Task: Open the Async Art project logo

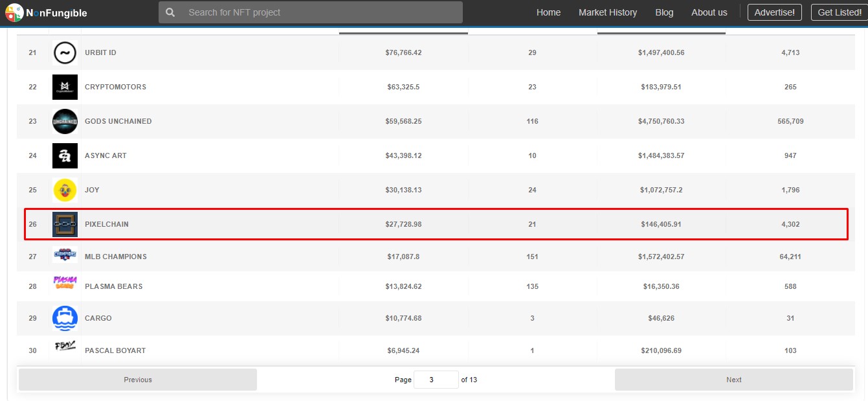Action: tap(65, 155)
